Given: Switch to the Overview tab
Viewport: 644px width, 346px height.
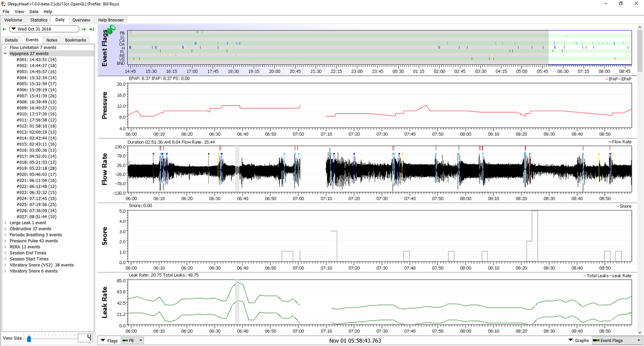Looking at the screenshot, I should (81, 20).
